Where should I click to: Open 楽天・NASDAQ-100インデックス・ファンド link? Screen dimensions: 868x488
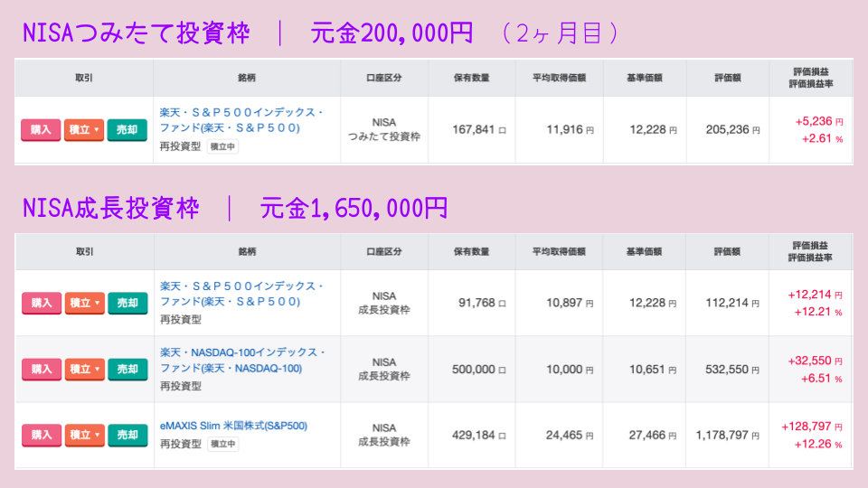[x=242, y=361]
